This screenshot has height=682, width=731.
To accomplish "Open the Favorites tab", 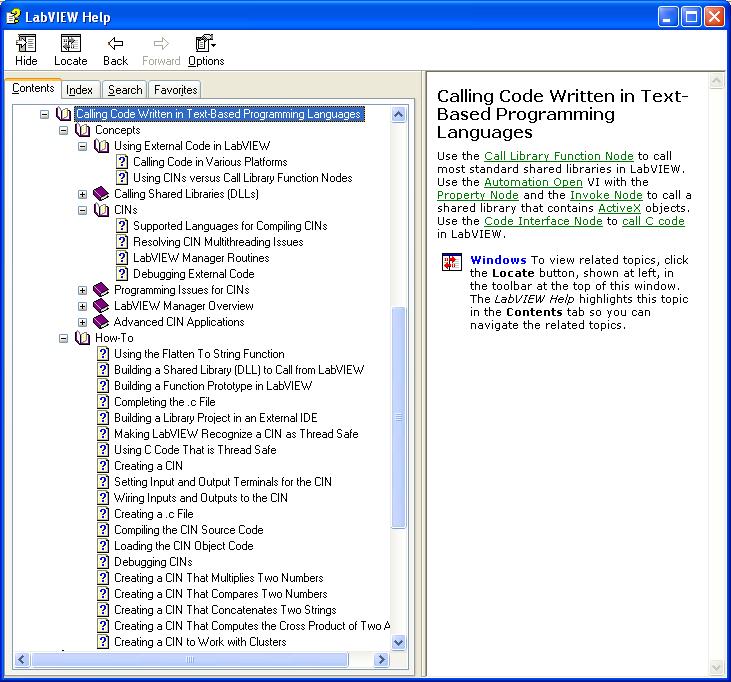I will (175, 90).
